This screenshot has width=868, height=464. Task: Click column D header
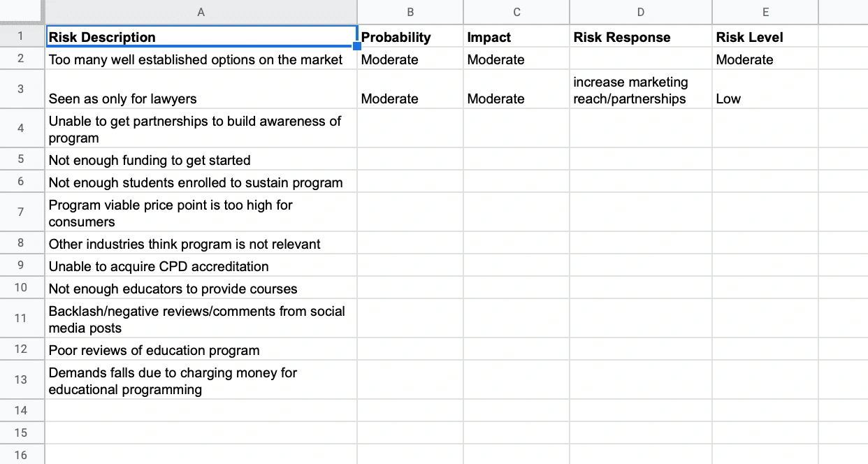pyautogui.click(x=641, y=12)
